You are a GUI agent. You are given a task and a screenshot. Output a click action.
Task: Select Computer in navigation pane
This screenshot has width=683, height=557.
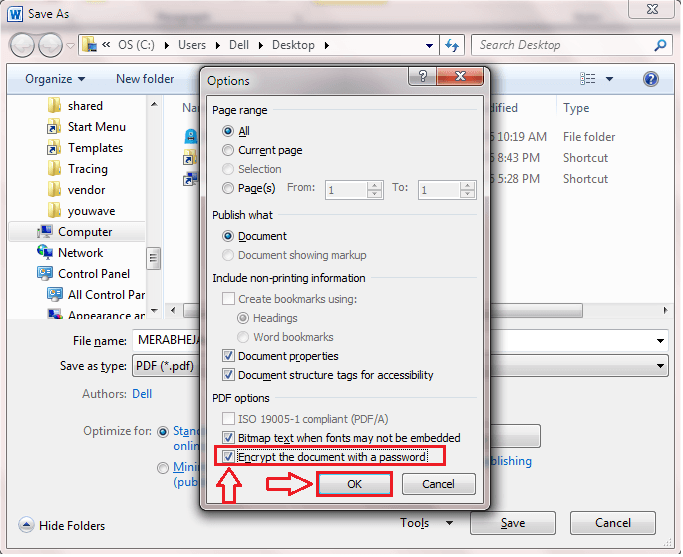click(77, 232)
